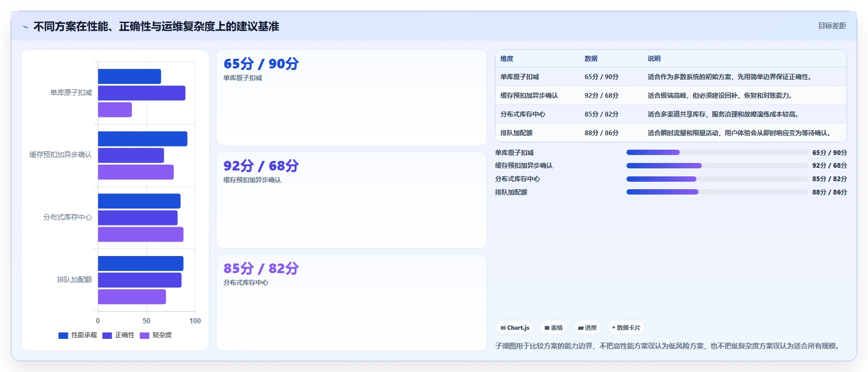This screenshot has width=868, height=372.
Task: Click the dashboard title heading
Action: tap(156, 27)
